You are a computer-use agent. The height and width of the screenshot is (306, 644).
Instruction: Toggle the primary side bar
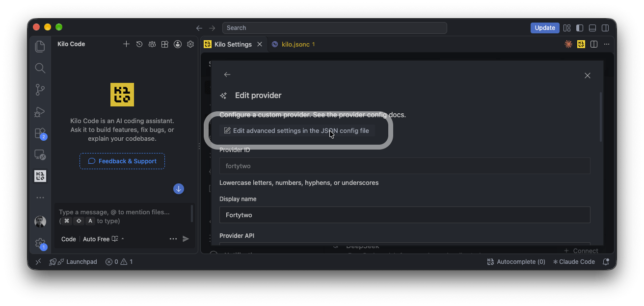(x=580, y=28)
